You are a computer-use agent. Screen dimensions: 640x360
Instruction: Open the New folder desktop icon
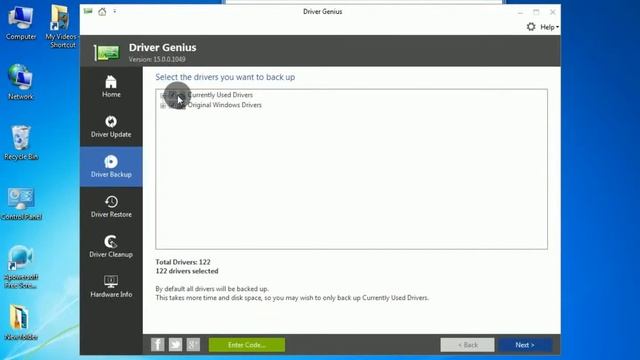[21, 322]
